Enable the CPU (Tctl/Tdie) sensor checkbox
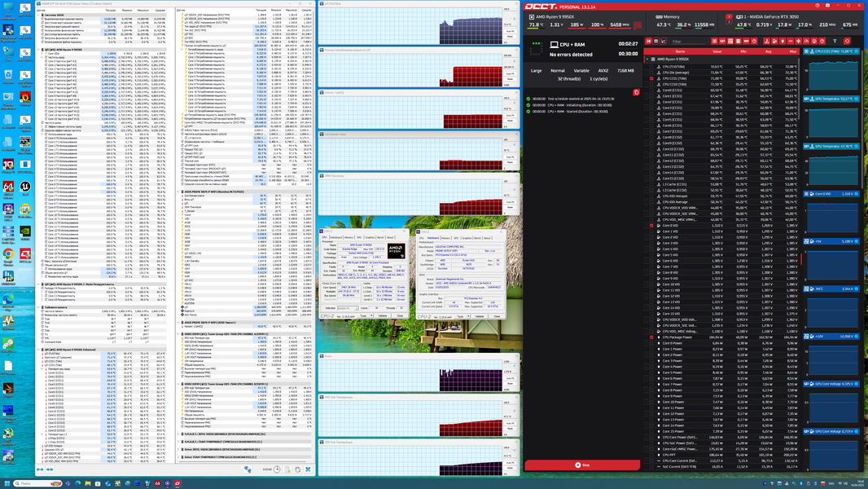 click(651, 67)
